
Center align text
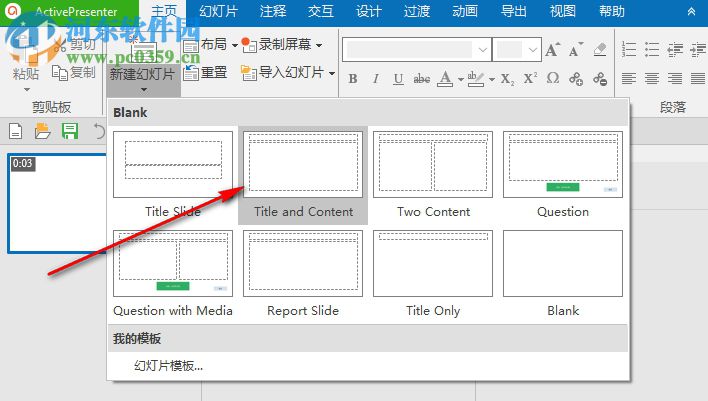(652, 79)
